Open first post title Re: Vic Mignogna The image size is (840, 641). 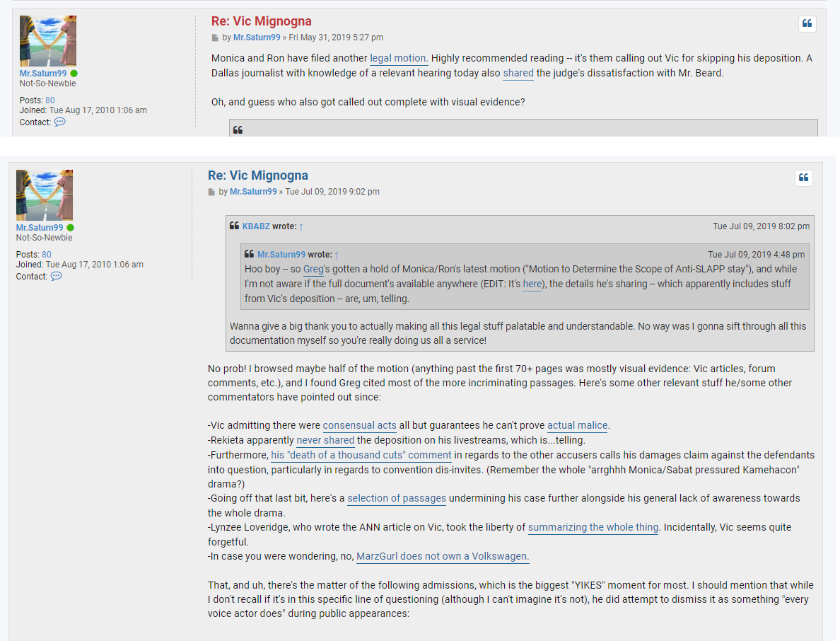262,21
